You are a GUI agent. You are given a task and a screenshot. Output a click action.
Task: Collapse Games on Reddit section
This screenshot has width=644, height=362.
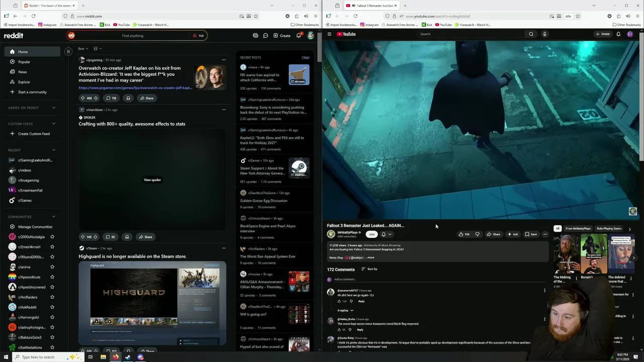[x=54, y=108]
